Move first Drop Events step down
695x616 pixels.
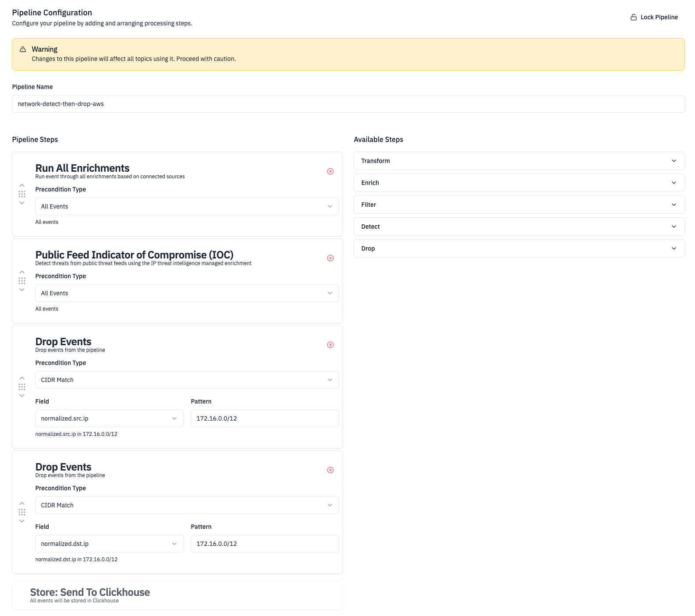point(22,396)
